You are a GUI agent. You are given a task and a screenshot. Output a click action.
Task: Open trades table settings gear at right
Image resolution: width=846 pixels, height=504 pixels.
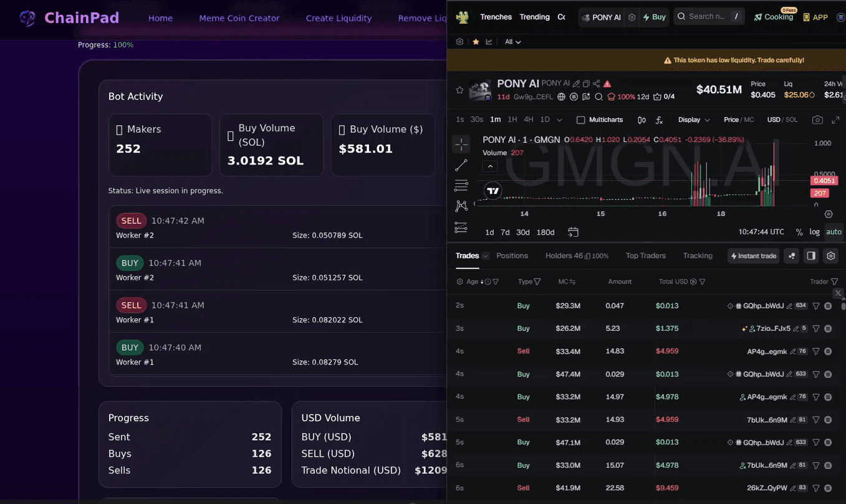pos(830,255)
